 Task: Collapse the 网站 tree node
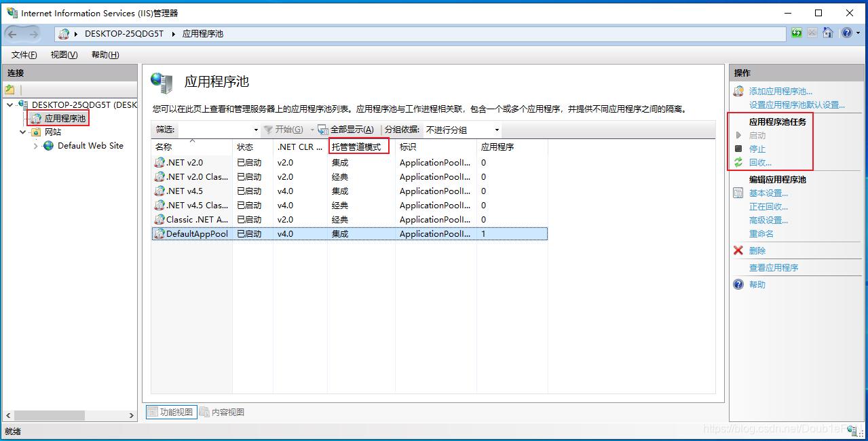tap(23, 132)
